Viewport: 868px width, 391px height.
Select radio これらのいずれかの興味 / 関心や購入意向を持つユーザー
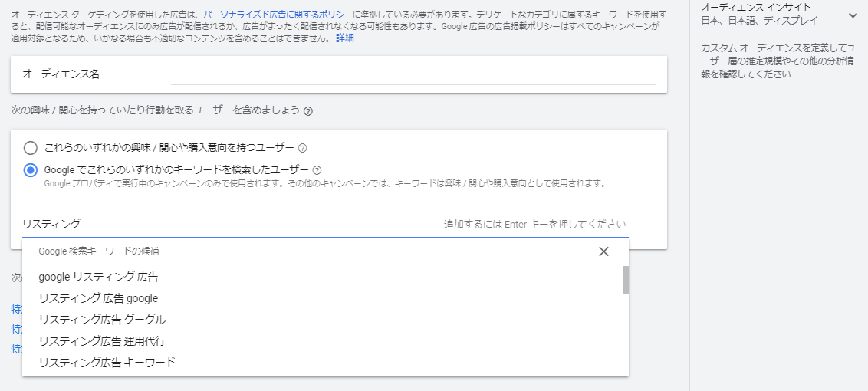click(x=31, y=148)
